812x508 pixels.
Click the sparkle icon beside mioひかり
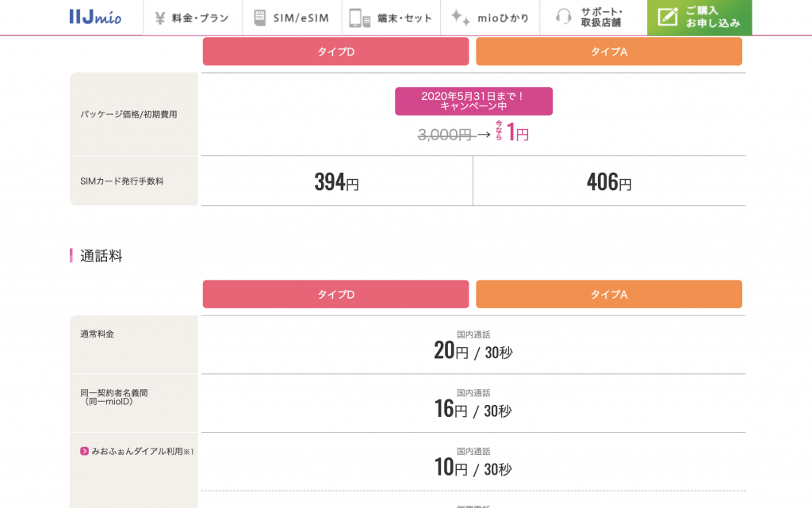[x=460, y=17]
